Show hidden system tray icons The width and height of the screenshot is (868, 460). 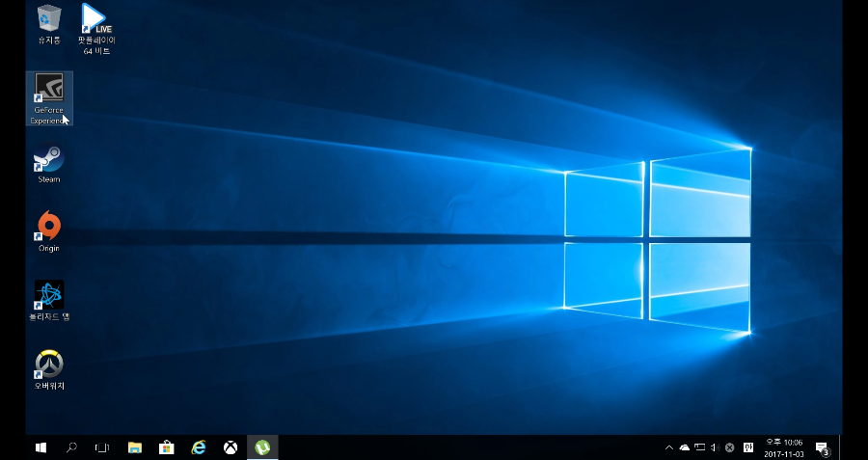668,447
